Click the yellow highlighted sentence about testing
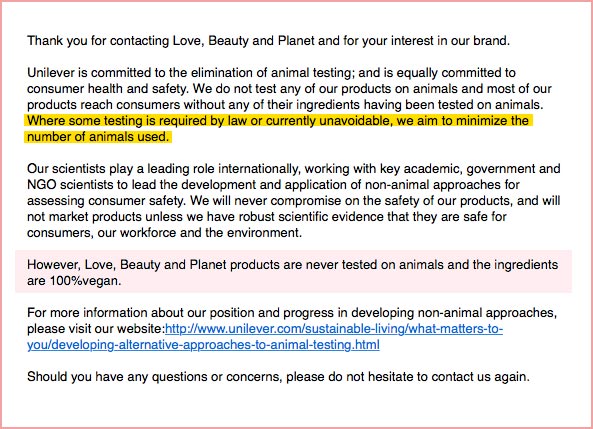Screen dimensions: 593x429 pos(279,129)
